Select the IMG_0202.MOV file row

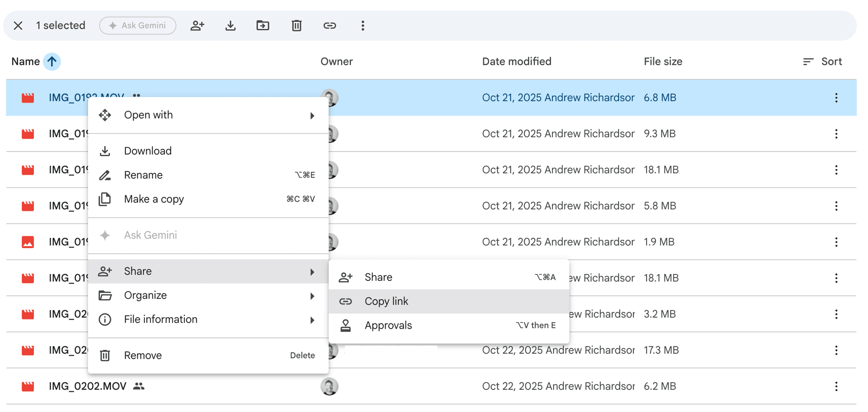point(431,386)
